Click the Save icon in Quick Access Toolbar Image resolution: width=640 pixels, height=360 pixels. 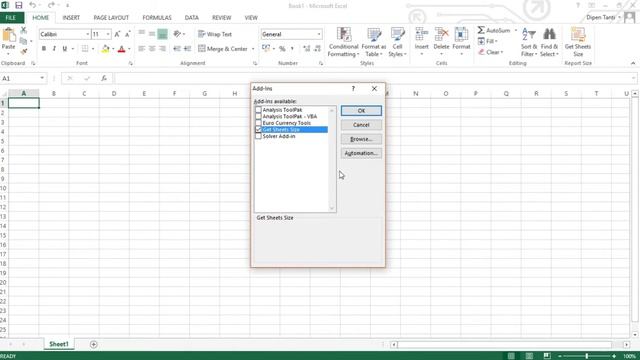point(19,5)
